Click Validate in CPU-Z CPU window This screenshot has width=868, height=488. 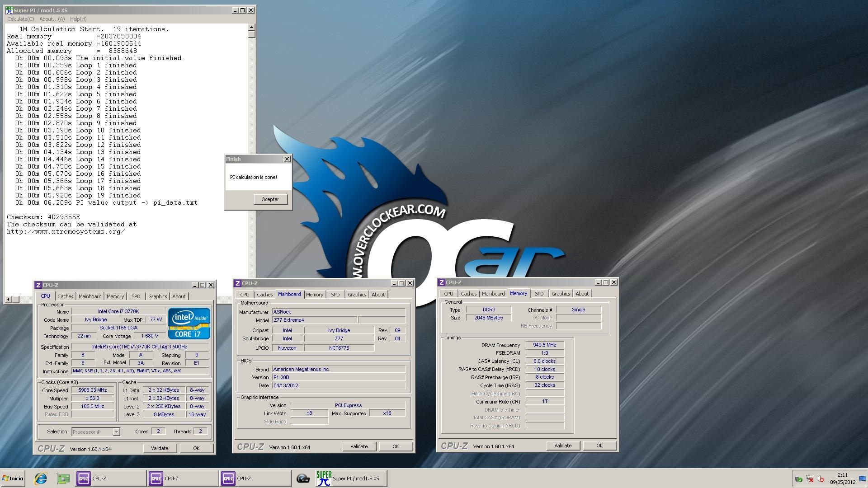[160, 448]
